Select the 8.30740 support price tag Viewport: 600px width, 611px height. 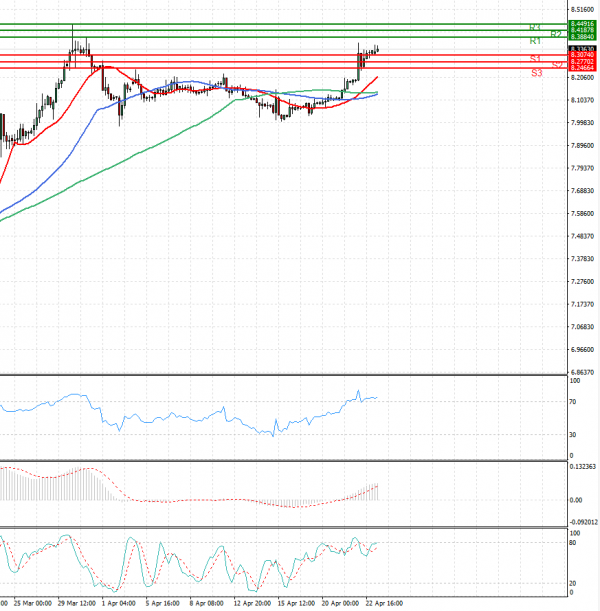click(582, 55)
